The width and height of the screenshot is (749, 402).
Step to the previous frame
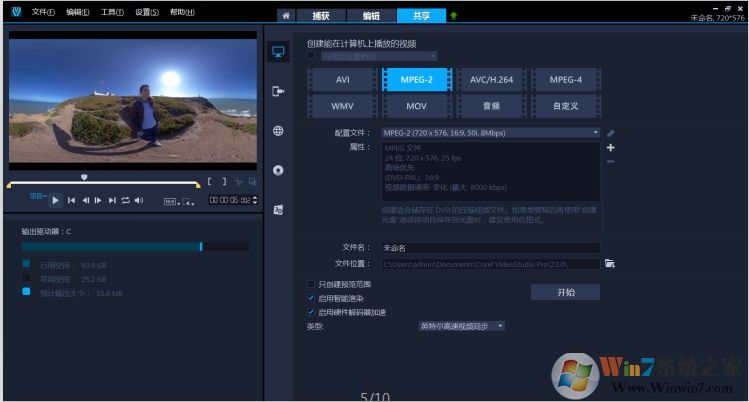pyautogui.click(x=86, y=201)
